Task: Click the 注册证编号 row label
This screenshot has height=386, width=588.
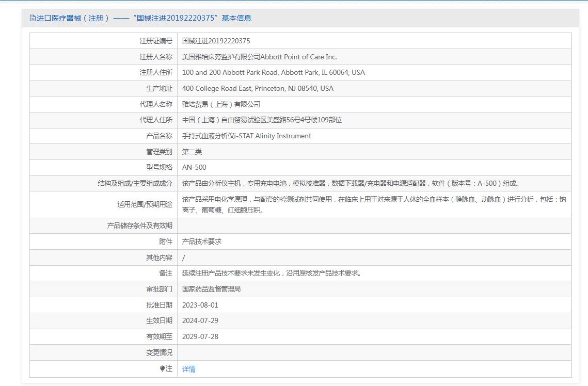Action: coord(156,41)
